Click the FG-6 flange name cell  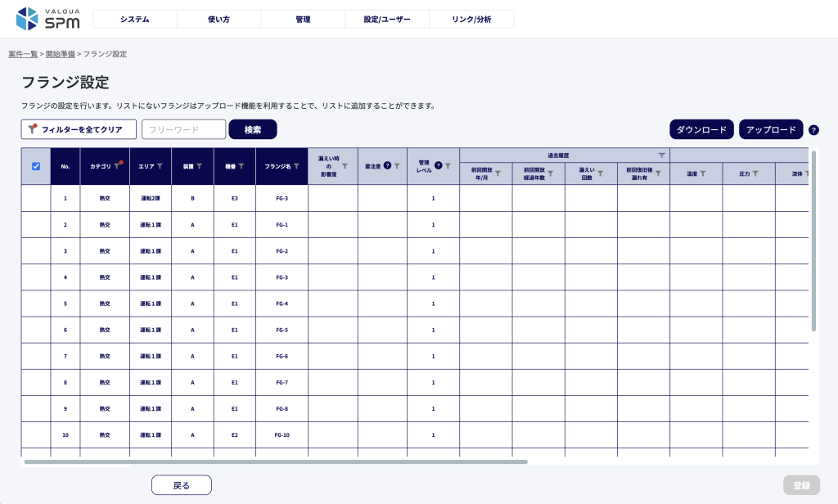(x=282, y=356)
